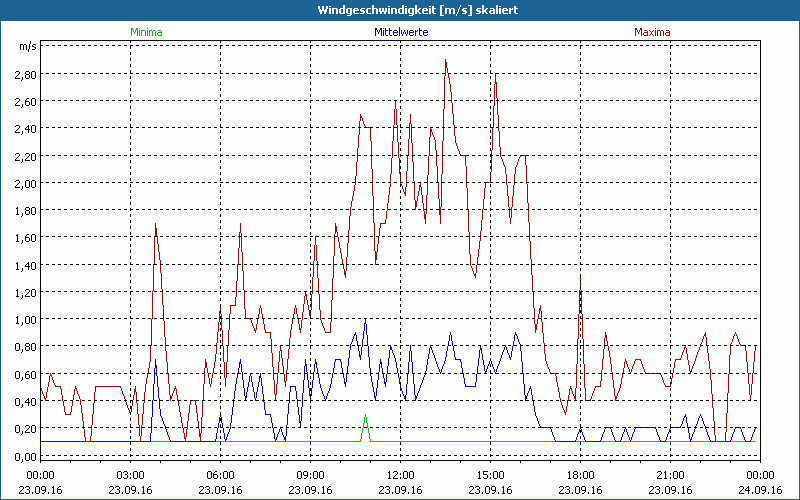Select the 2,80 y-axis tick label
Viewport: 800px width, 500px height.
(26, 74)
